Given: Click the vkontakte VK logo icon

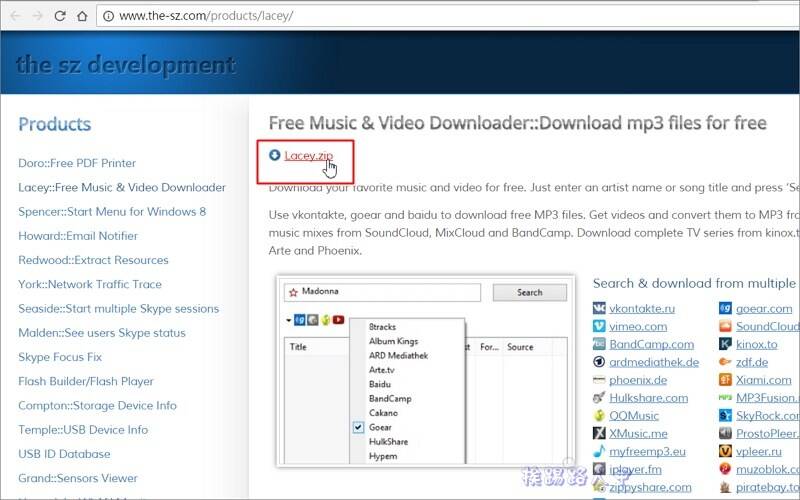Looking at the screenshot, I should coord(599,308).
